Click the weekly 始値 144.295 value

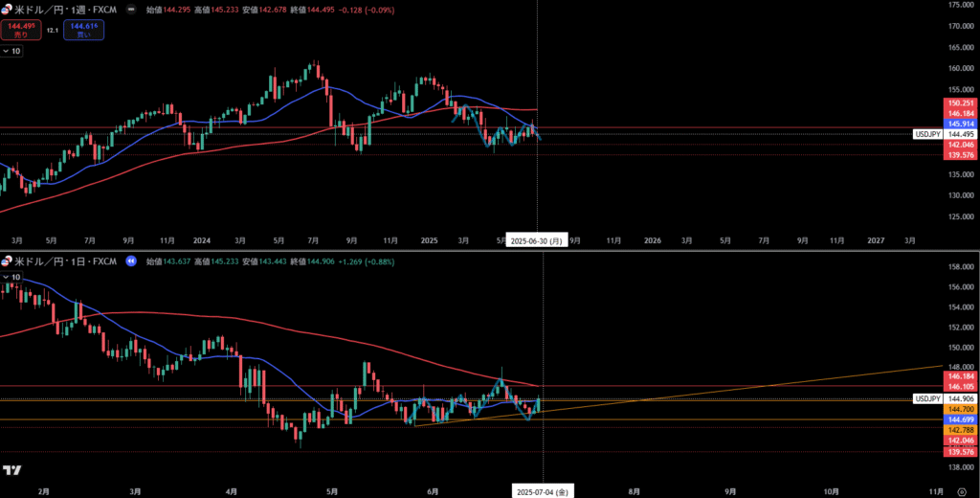(176, 11)
